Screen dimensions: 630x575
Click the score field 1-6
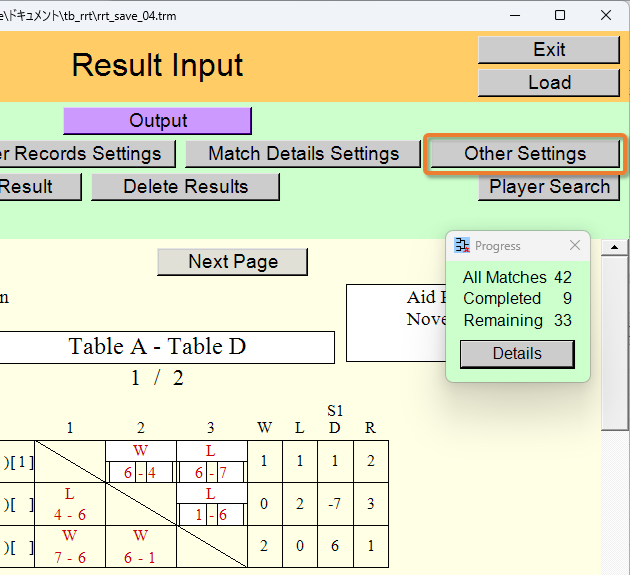click(211, 515)
